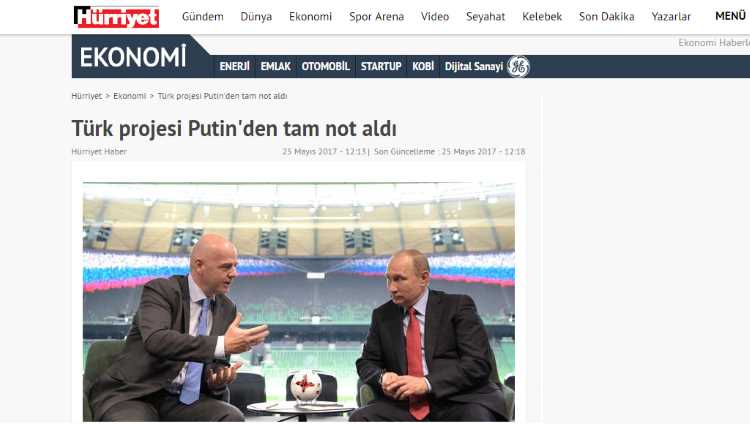Open the KOBİ tab

coord(423,67)
